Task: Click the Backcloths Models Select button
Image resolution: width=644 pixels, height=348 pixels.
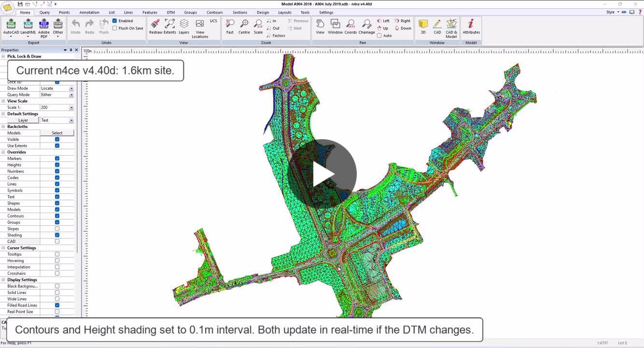Action: point(57,133)
